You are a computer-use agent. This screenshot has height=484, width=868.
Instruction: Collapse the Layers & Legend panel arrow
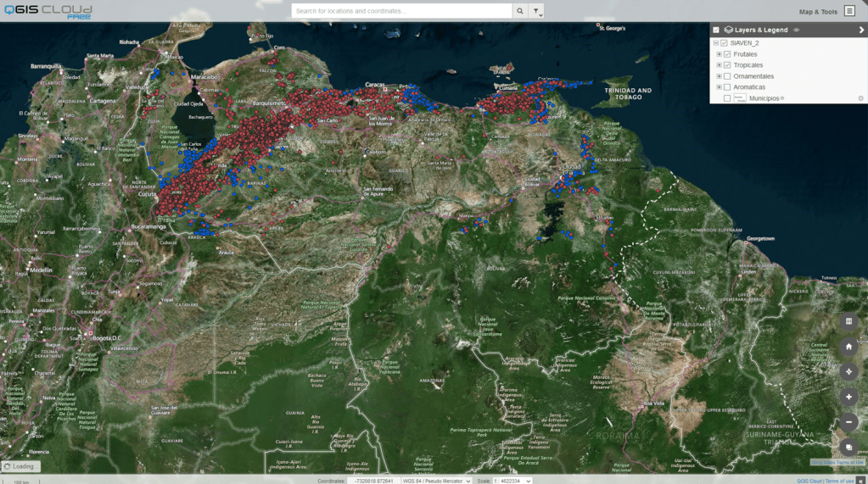[861, 30]
